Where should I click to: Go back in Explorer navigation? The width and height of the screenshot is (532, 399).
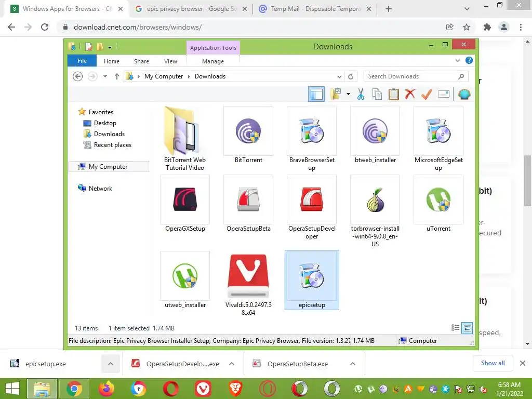coord(78,76)
